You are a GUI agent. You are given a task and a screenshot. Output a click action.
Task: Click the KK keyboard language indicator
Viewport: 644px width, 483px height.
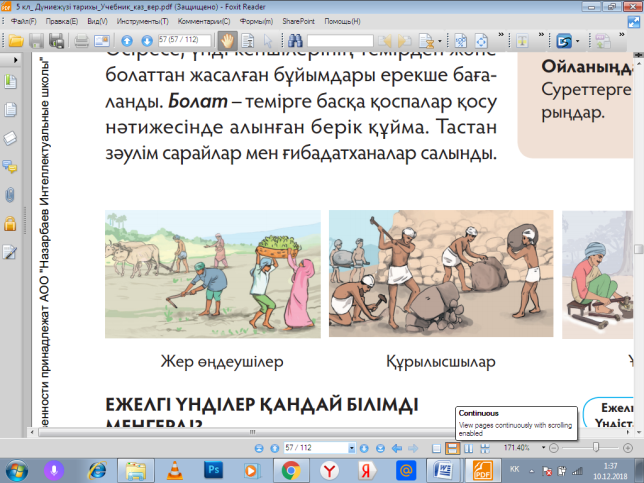(x=514, y=469)
